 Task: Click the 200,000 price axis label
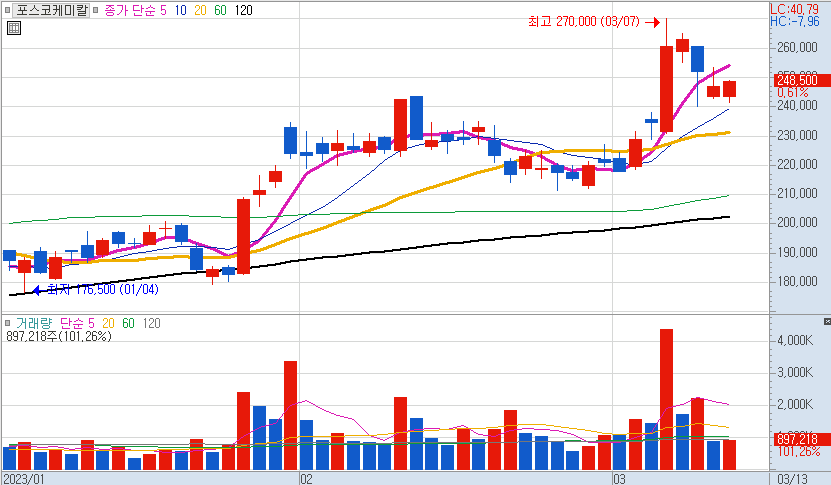(797, 223)
